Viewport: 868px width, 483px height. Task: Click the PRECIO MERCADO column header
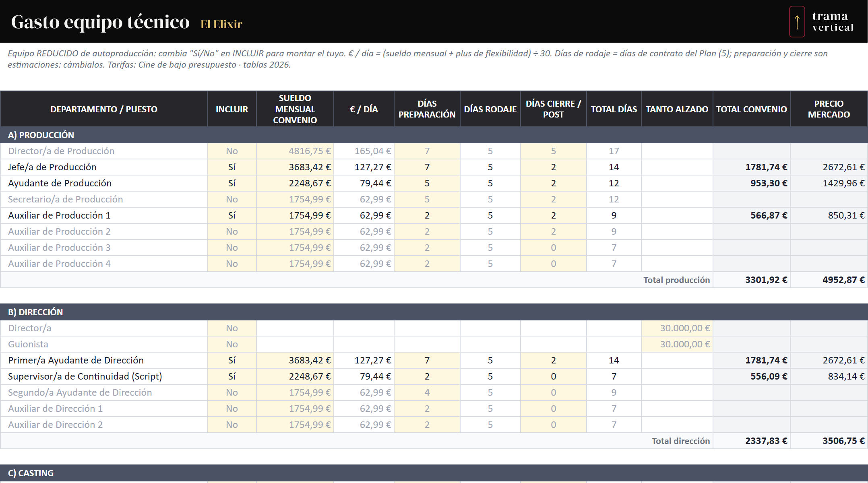829,109
